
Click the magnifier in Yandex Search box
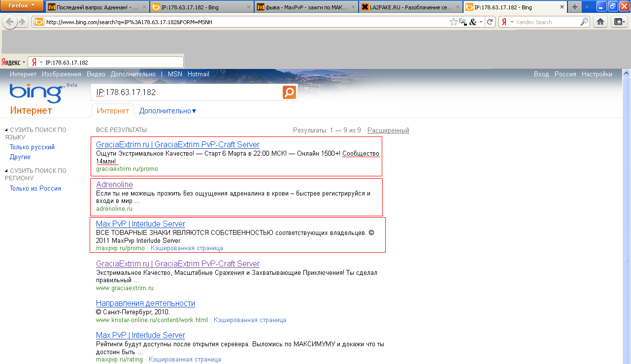coord(584,22)
